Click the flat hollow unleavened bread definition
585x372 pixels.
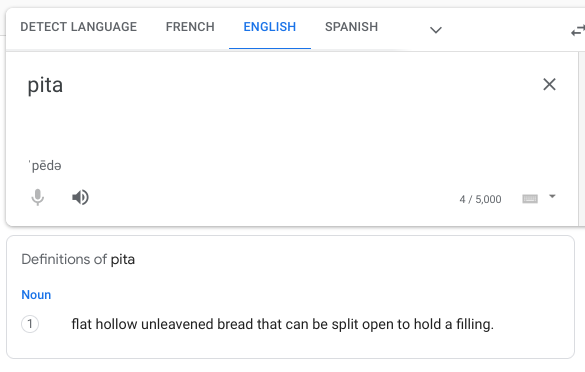282,324
